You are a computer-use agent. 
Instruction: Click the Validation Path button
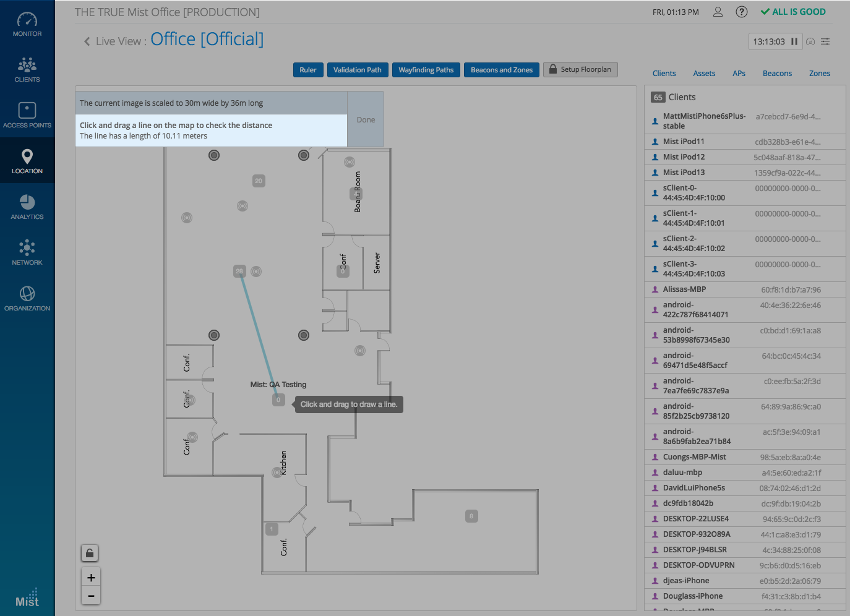pyautogui.click(x=358, y=70)
